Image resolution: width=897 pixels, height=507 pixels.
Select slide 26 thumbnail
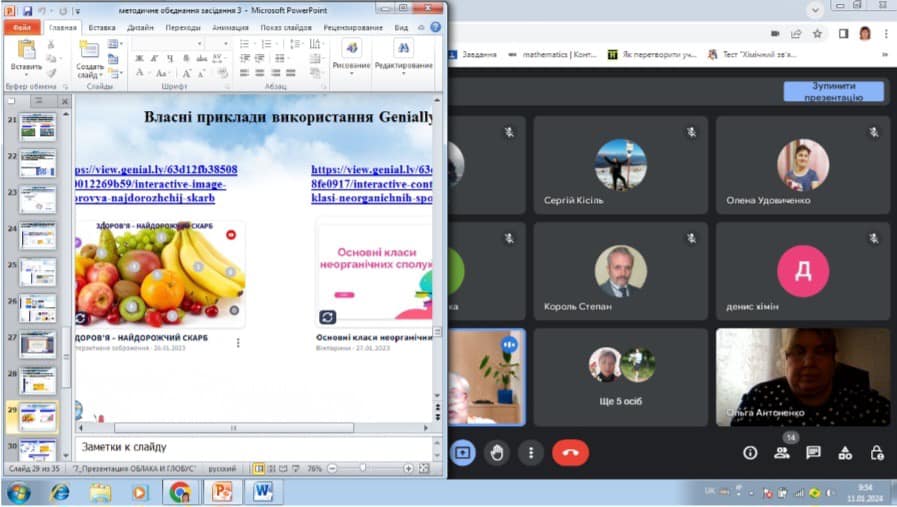point(38,308)
